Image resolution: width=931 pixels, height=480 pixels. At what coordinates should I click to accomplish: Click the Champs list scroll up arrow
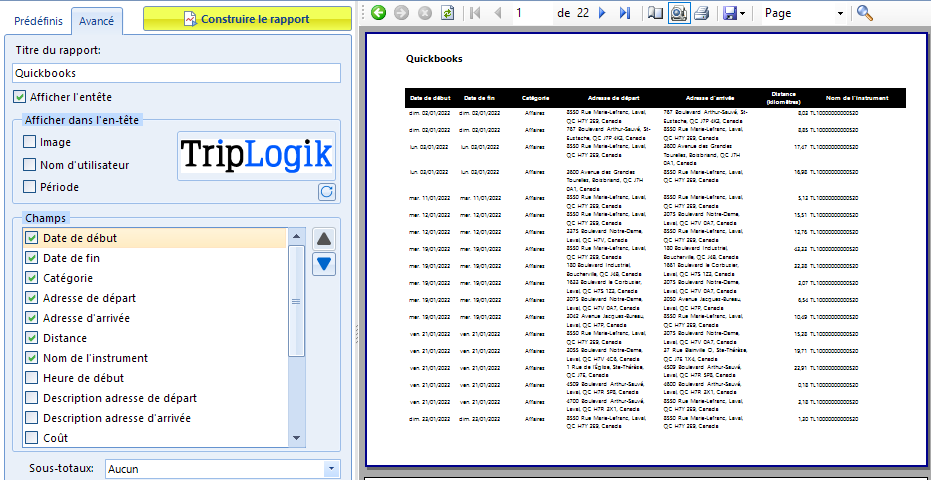click(296, 237)
